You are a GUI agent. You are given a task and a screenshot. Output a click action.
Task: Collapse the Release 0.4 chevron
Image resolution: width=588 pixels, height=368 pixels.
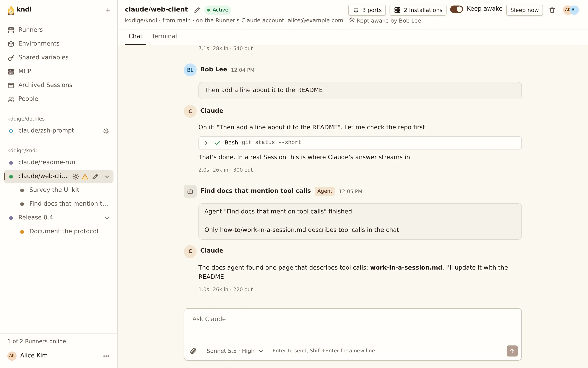(107, 218)
